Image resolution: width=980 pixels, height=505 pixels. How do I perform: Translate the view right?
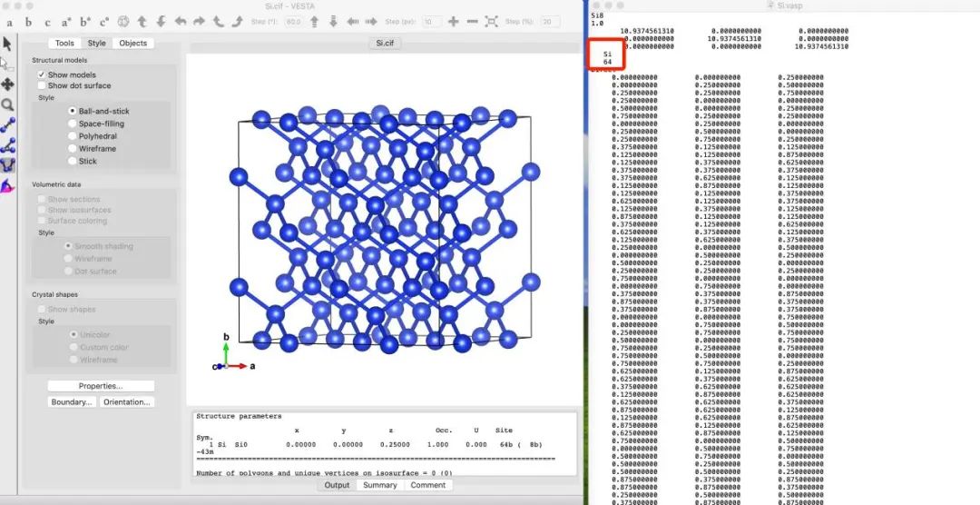point(371,21)
